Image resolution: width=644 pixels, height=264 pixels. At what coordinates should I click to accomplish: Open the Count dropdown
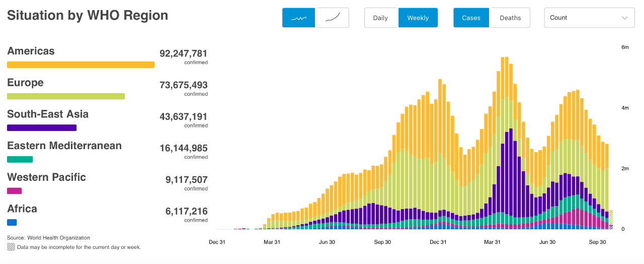(x=589, y=18)
